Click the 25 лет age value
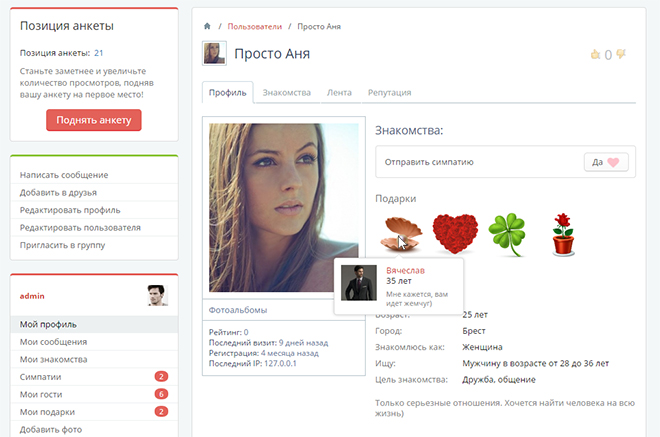660x437 pixels. 475,314
